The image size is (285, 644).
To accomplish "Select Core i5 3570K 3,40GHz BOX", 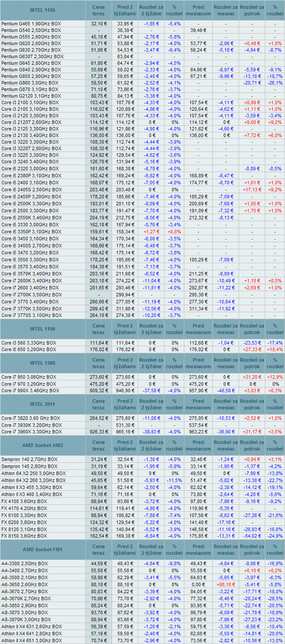I will click(x=32, y=274).
